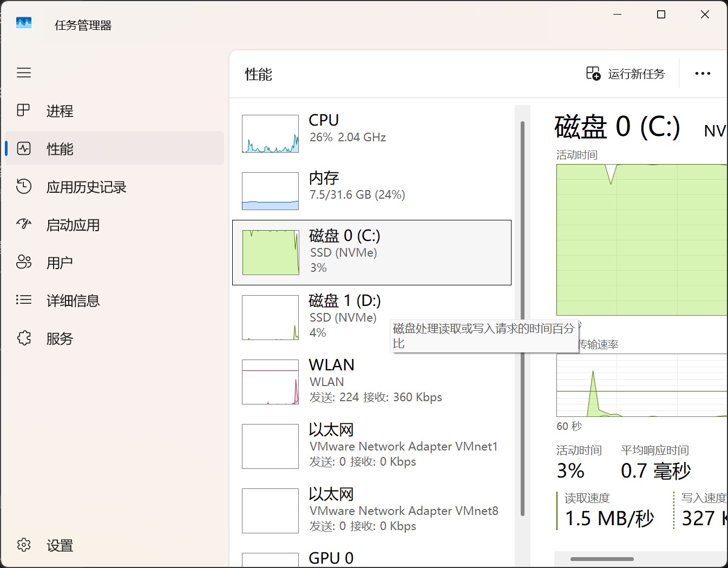Viewport: 728px width, 568px height.
Task: Select the WLAN graph thumbnail
Action: pyautogui.click(x=270, y=382)
